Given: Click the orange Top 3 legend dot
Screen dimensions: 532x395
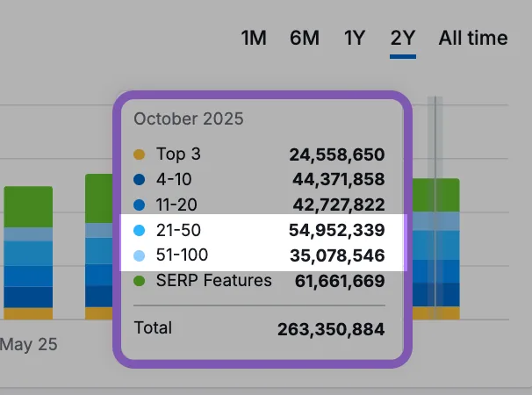Looking at the screenshot, I should pos(139,154).
